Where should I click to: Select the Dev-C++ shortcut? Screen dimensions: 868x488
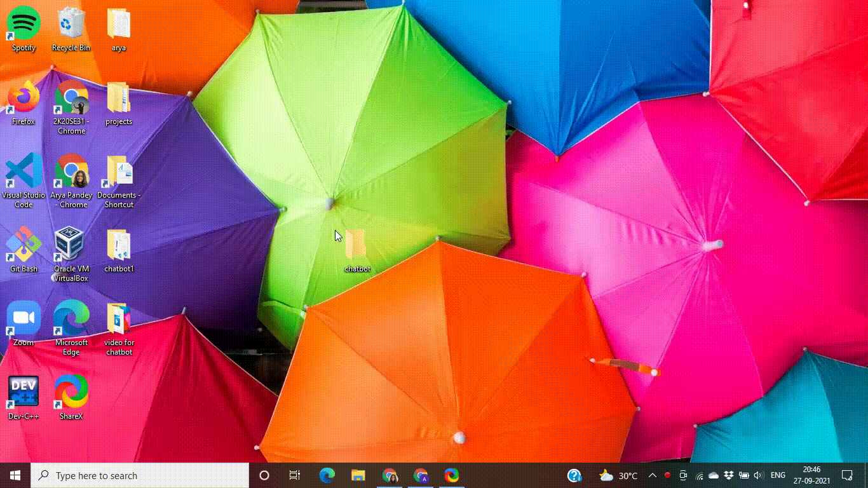click(24, 398)
